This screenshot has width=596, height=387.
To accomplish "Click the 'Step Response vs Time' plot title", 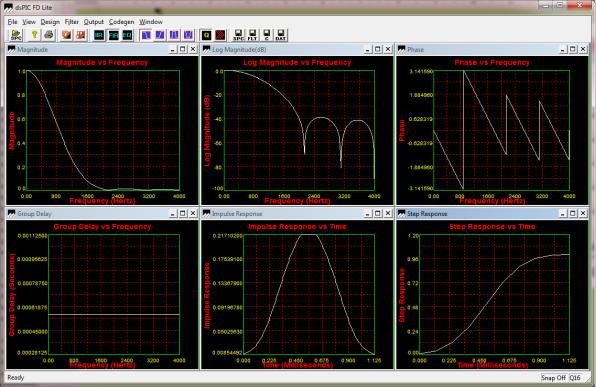I will pos(492,227).
